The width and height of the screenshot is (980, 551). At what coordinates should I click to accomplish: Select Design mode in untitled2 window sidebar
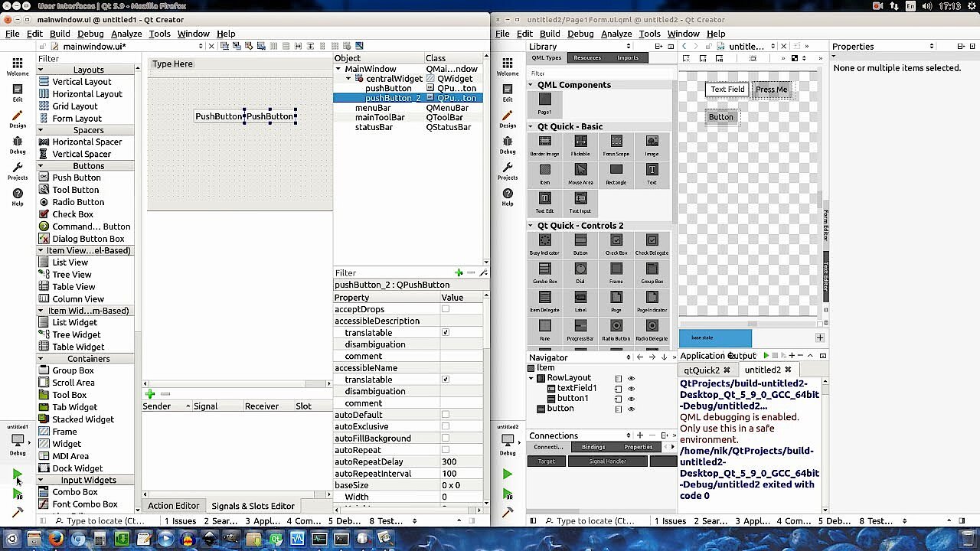pos(508,119)
